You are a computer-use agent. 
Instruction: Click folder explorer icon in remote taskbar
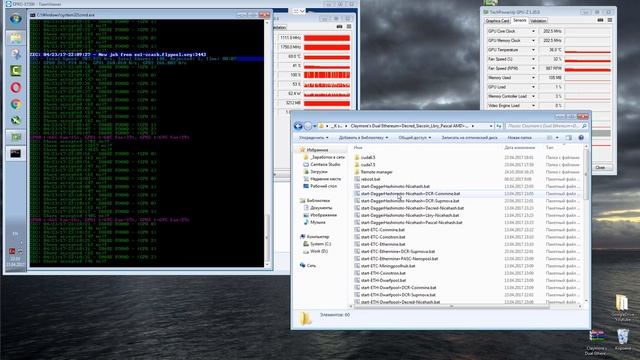tap(16, 38)
